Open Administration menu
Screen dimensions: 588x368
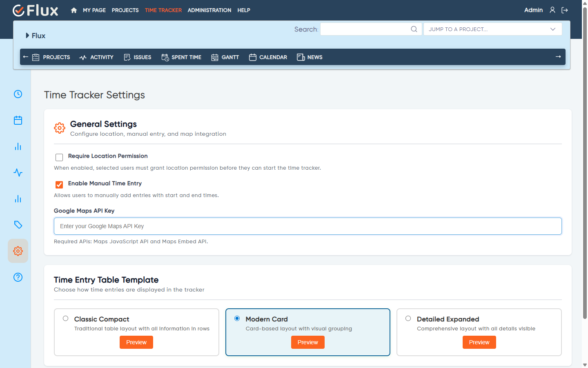[209, 10]
